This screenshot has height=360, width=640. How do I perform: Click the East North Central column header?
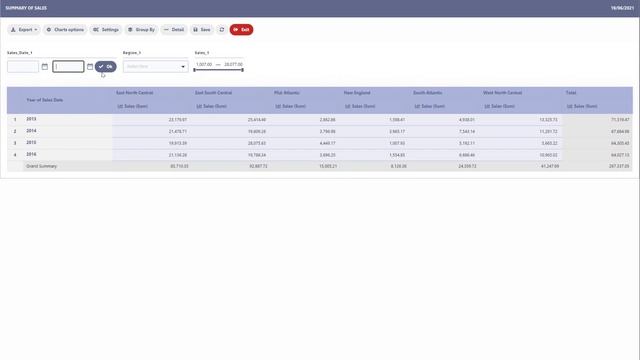tap(135, 93)
